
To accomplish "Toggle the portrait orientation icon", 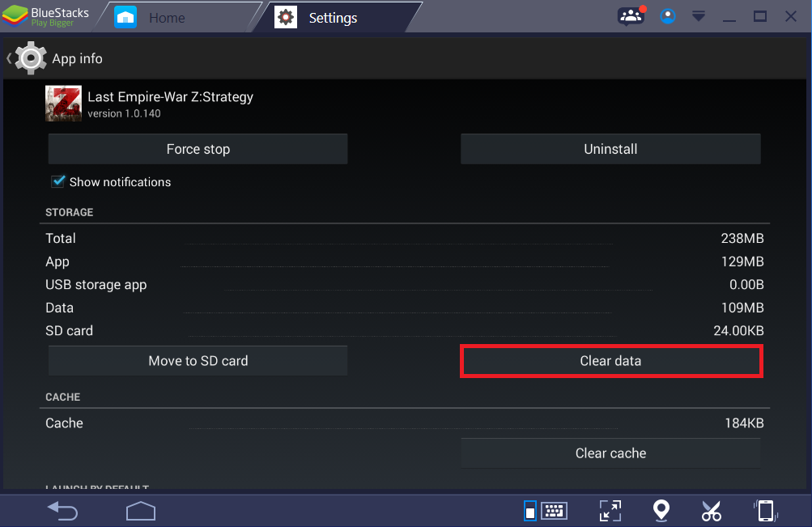I will pyautogui.click(x=529, y=511).
